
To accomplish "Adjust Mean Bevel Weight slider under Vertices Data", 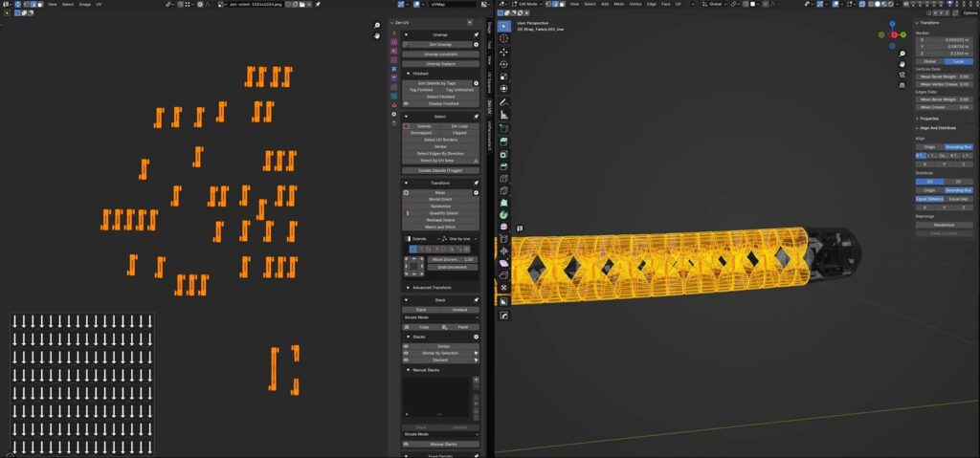I will 944,76.
